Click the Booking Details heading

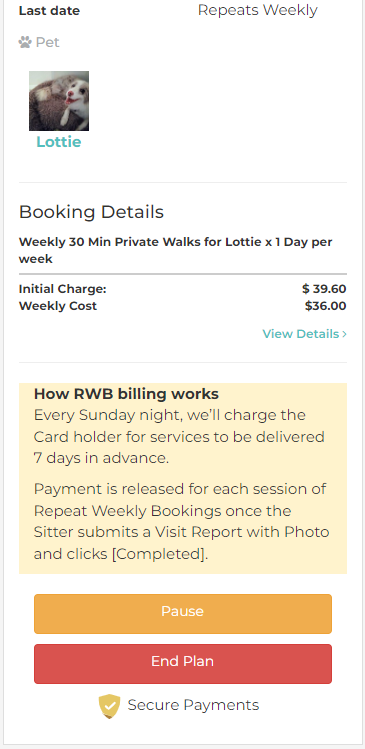[x=91, y=212]
